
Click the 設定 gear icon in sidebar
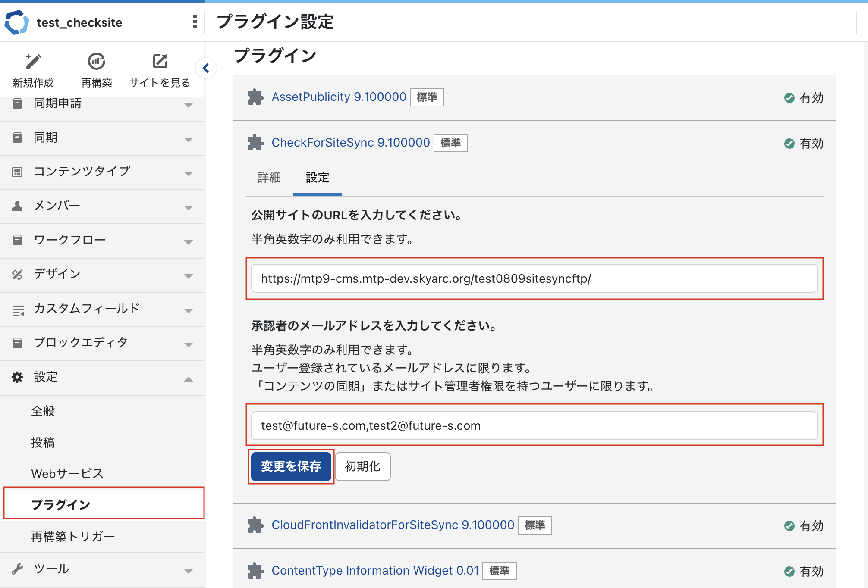click(17, 377)
